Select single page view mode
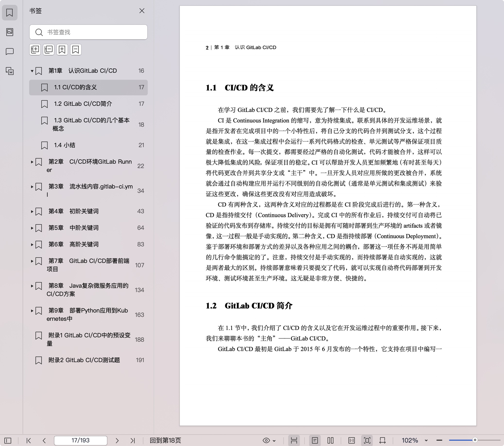This screenshot has height=446, width=504. [x=315, y=440]
